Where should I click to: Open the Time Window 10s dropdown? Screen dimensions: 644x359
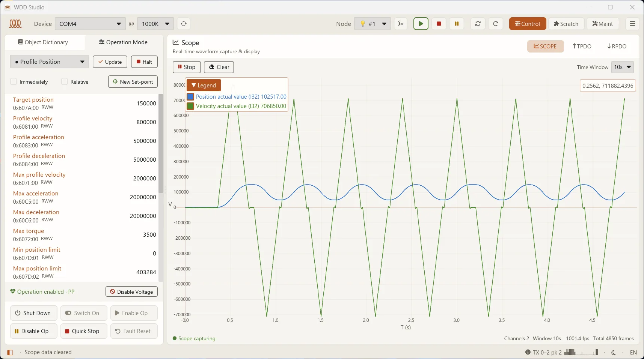tap(623, 67)
